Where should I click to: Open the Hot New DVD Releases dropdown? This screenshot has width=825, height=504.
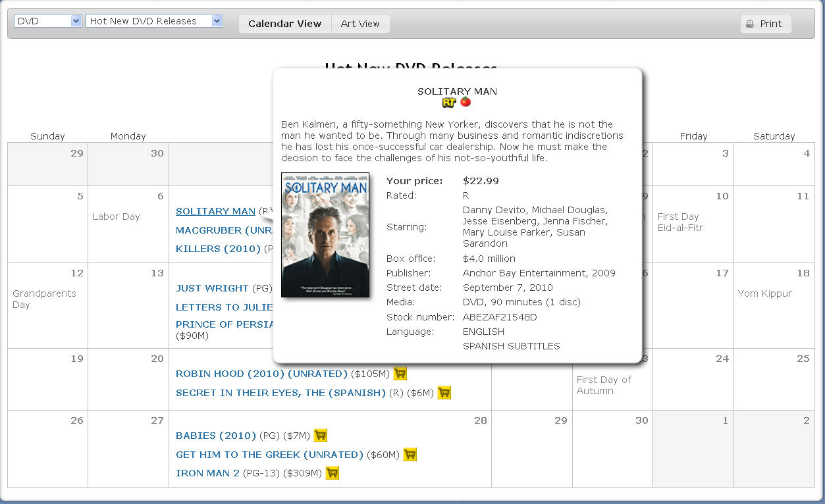pos(155,21)
